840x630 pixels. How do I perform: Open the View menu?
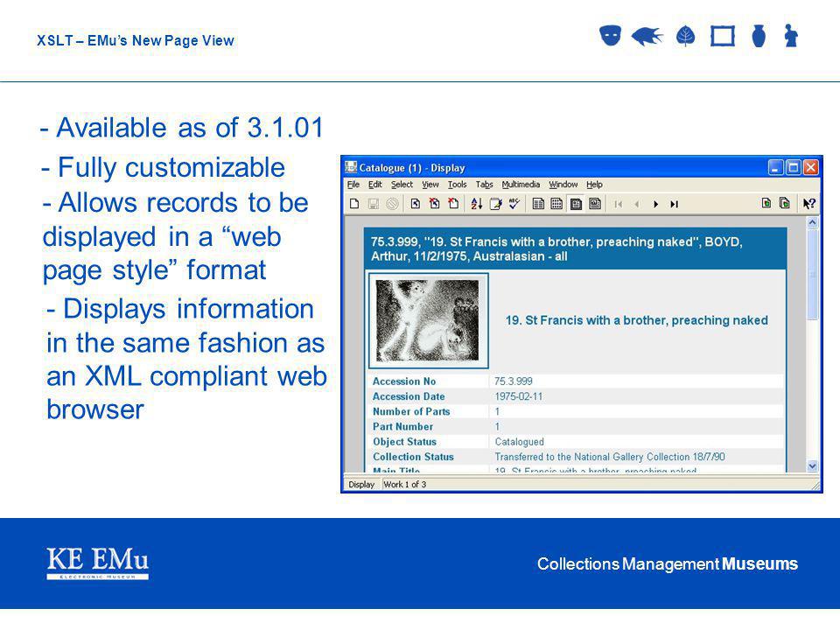pos(430,185)
